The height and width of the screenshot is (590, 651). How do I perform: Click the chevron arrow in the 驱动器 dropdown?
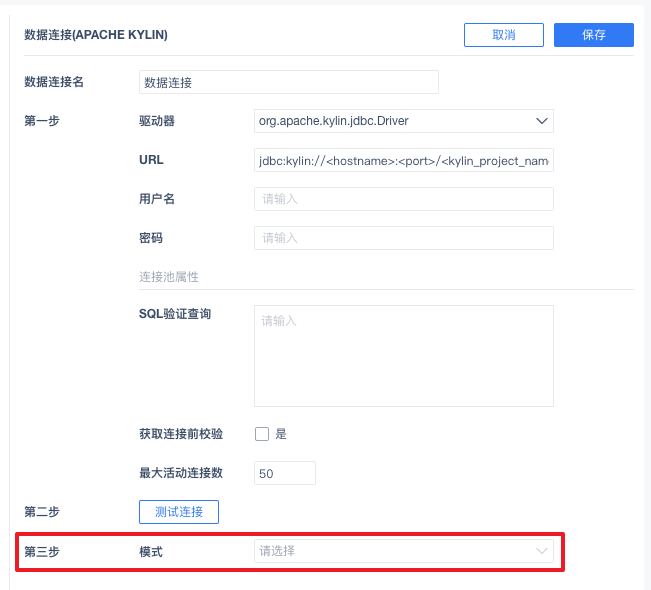[x=541, y=121]
